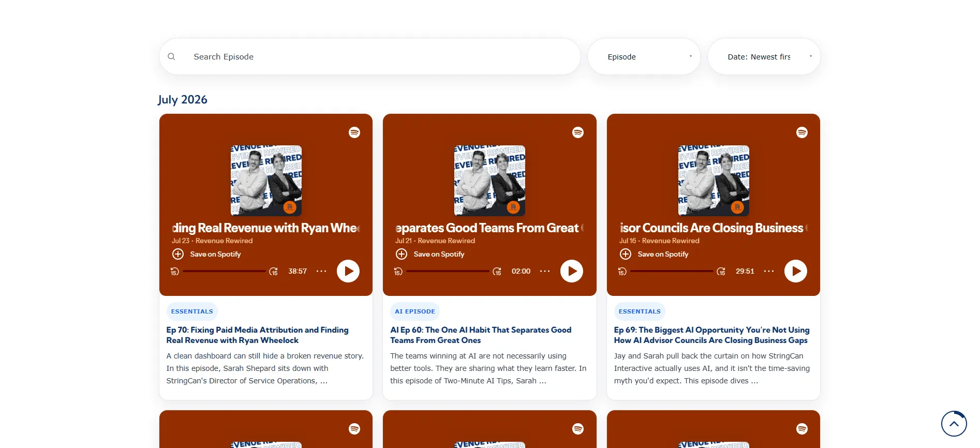980x448 pixels.
Task: Open Spotify logo on bottom-middle card
Action: click(578, 429)
